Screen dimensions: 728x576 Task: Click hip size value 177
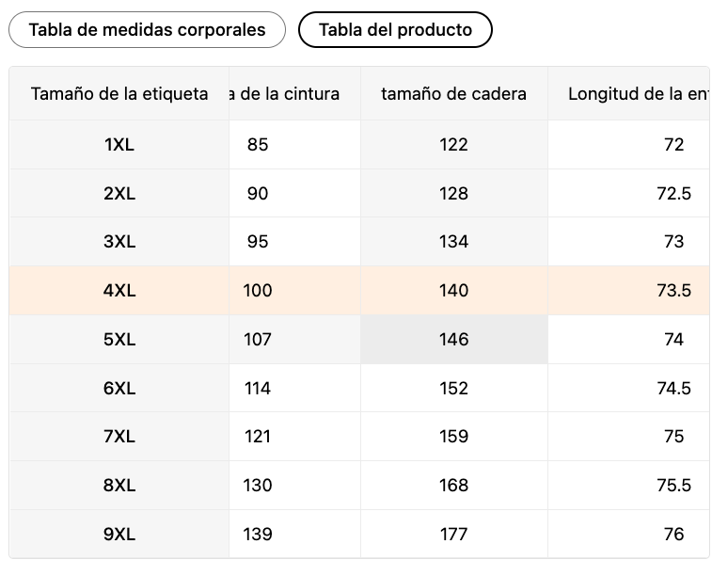(453, 535)
